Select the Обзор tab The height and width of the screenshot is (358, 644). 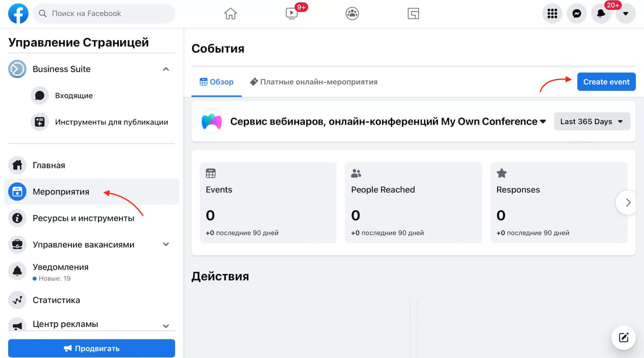(x=216, y=82)
